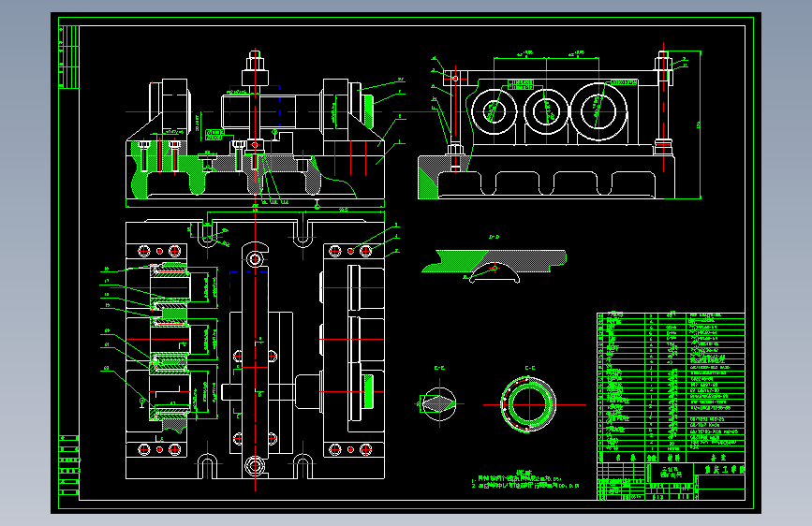Click the parts list table
The height and width of the screenshot is (526, 812).
(x=671, y=387)
